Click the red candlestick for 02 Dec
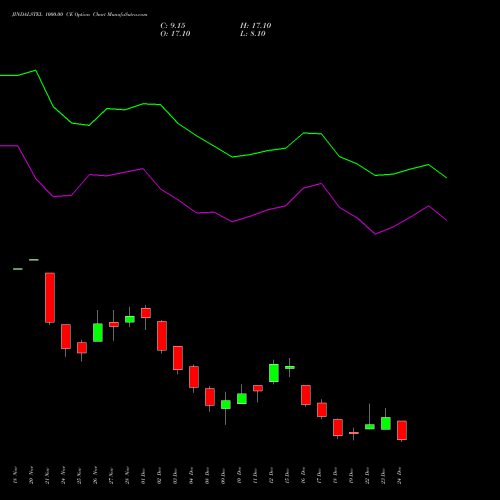The width and height of the screenshot is (500, 500). tap(162, 336)
